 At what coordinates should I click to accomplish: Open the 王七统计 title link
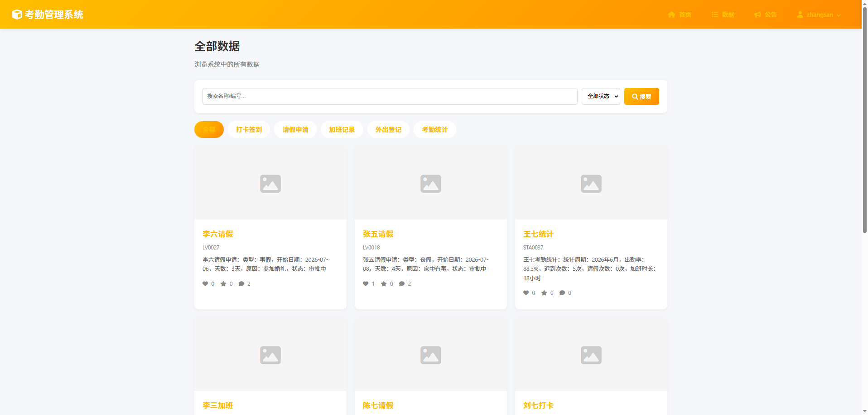pyautogui.click(x=538, y=234)
